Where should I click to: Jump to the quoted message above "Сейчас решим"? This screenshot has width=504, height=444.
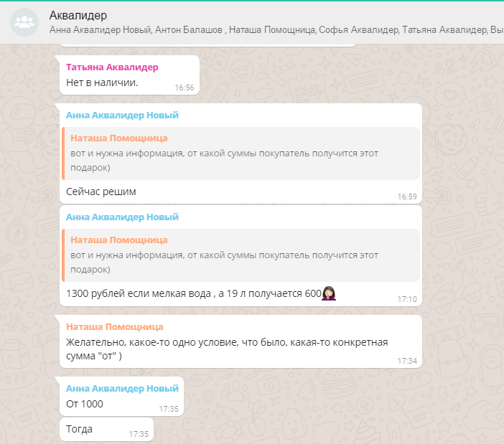point(241,153)
